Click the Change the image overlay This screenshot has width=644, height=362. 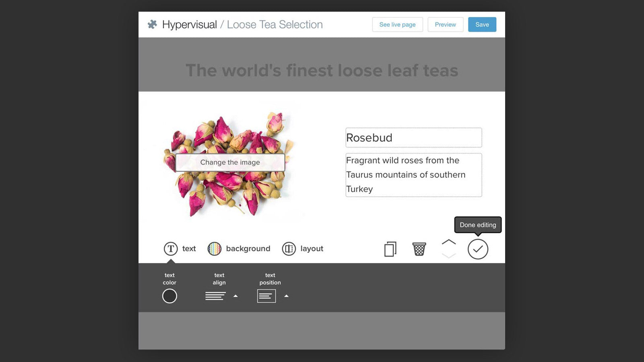[230, 162]
